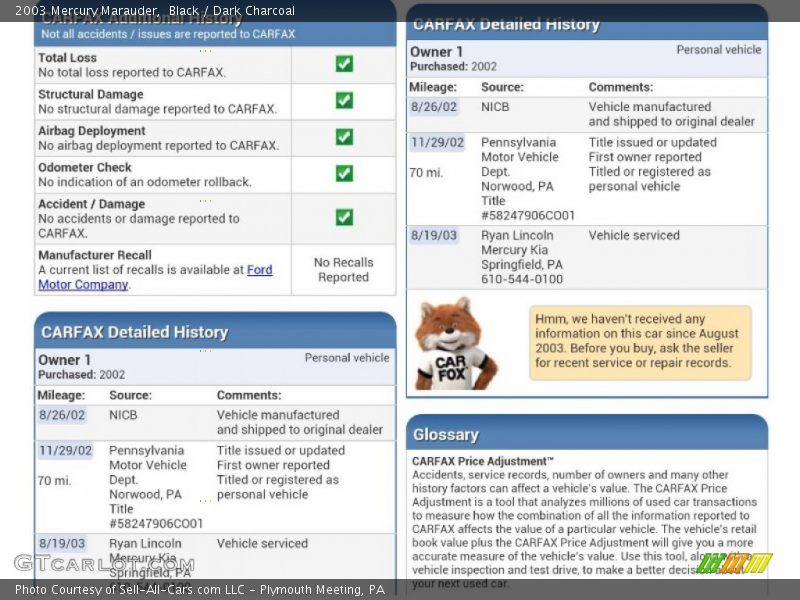Click the Accident / Damage green checkmark
Screen dimensions: 800x600
[344, 217]
